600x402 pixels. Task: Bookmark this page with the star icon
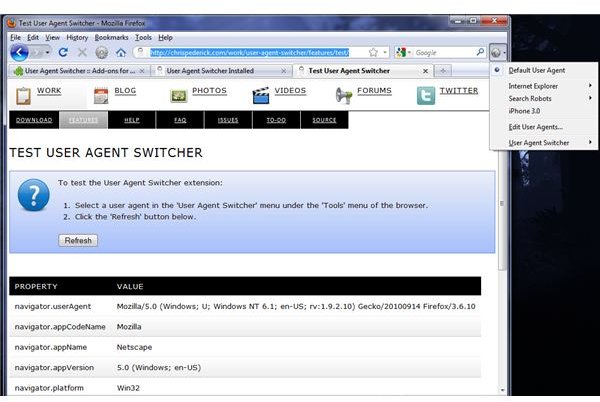pyautogui.click(x=373, y=52)
